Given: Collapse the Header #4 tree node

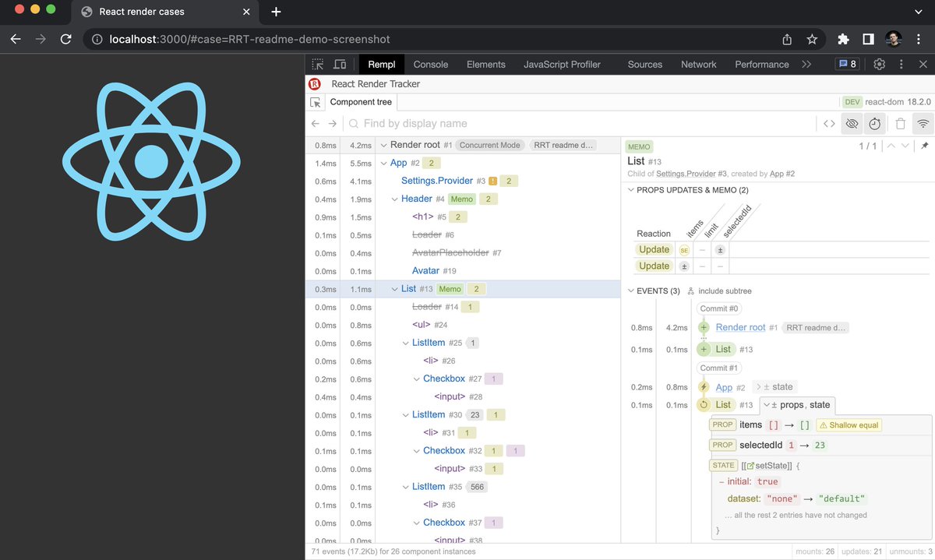Looking at the screenshot, I should (394, 199).
